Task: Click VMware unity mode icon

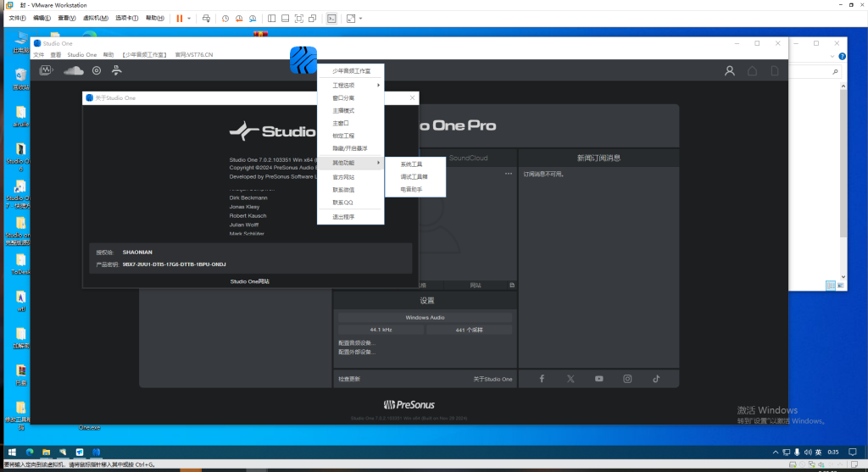Action: pos(312,19)
